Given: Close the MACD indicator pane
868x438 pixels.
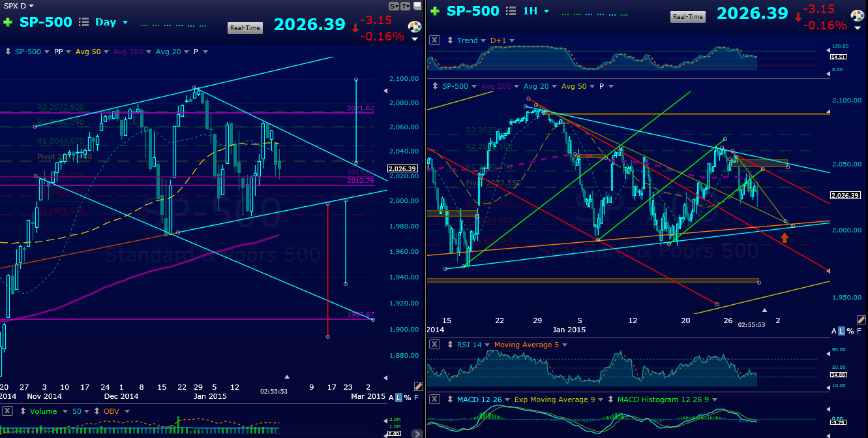Looking at the screenshot, I should pyautogui.click(x=434, y=399).
